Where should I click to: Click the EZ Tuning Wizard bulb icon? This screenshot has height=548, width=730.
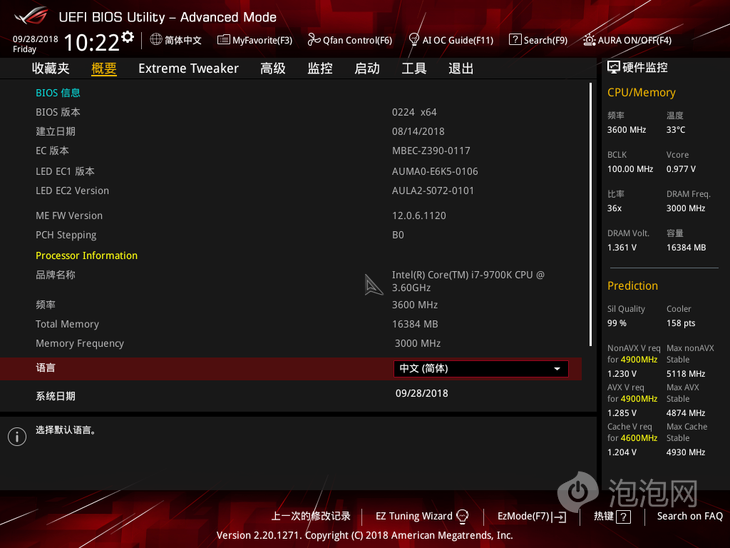point(462,516)
